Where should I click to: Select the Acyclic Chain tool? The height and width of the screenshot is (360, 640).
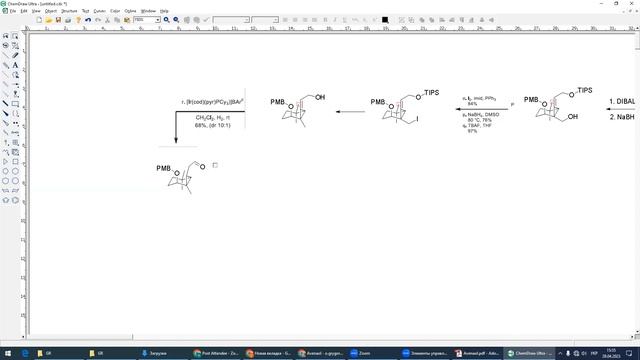(6, 152)
